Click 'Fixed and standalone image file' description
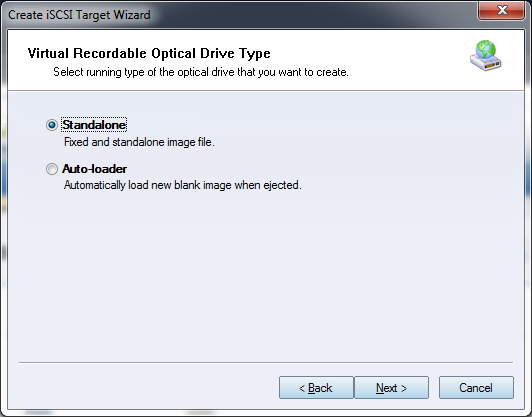Viewport: 532px width, 417px height. click(x=139, y=142)
